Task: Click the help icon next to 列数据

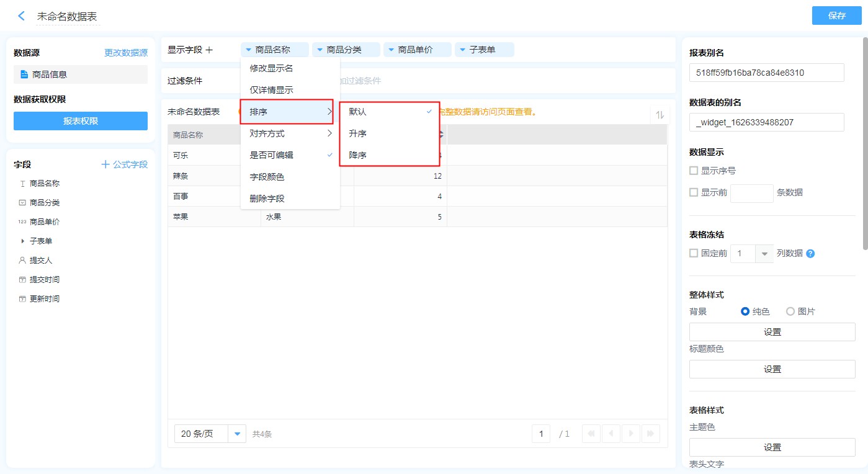Action: [x=810, y=253]
